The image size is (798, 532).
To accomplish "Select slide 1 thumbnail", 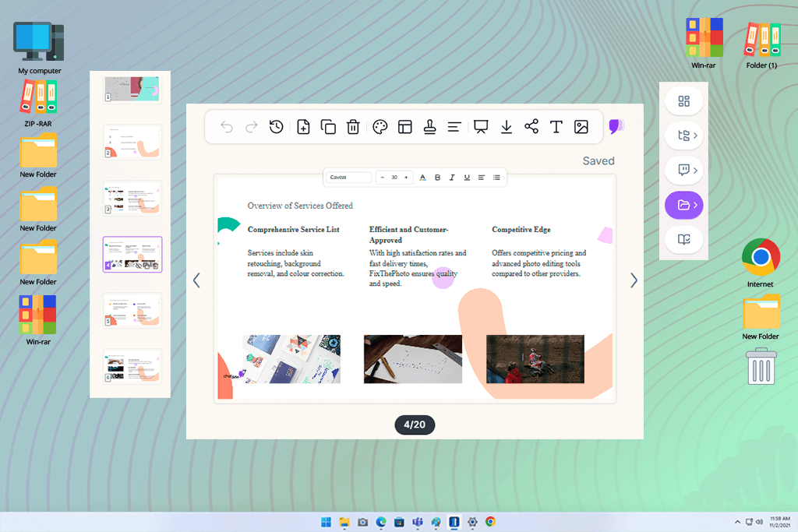I will 132,90.
